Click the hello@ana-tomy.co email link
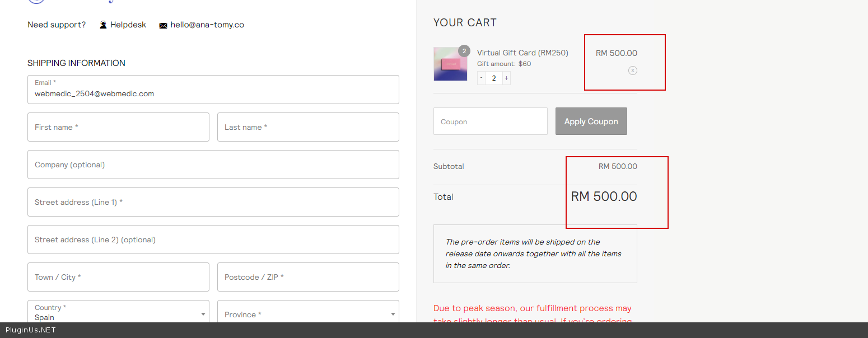868x338 pixels. [207, 25]
